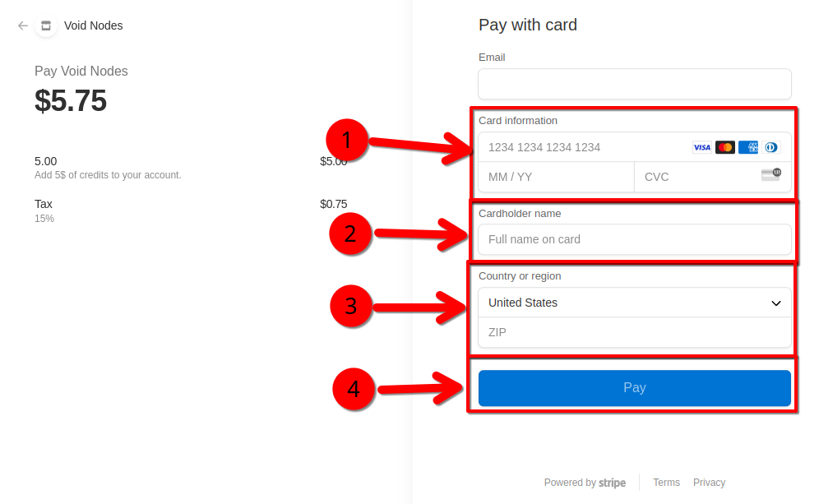819x504 pixels.
Task: Click the American Express logo
Action: (748, 147)
